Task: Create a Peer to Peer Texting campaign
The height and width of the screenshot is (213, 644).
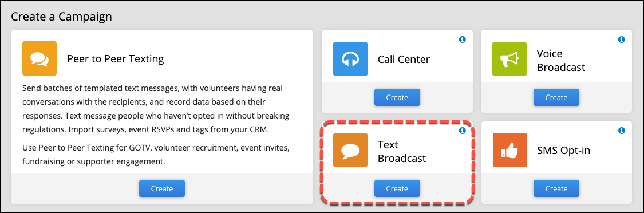Action: [x=162, y=188]
